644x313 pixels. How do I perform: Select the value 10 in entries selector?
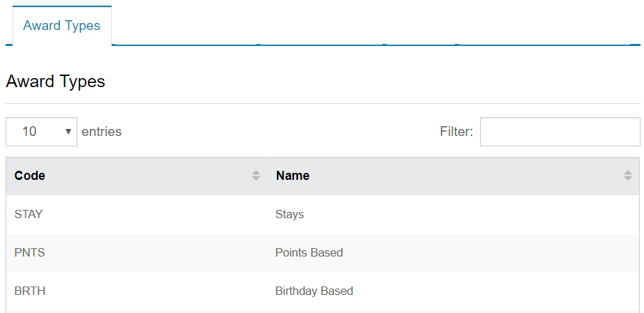(x=29, y=132)
